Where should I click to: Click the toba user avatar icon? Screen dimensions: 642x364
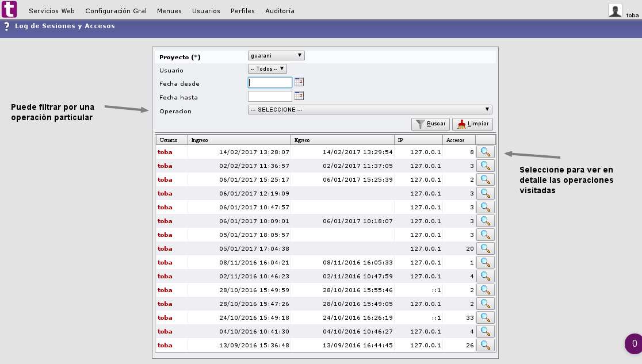(616, 10)
